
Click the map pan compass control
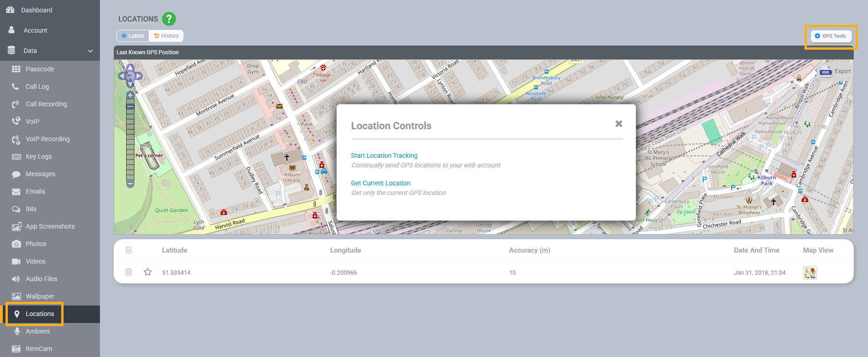pyautogui.click(x=130, y=75)
